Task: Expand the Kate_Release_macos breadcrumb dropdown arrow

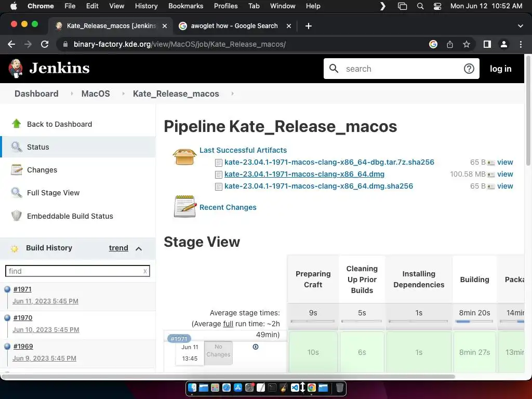Action: click(x=232, y=94)
